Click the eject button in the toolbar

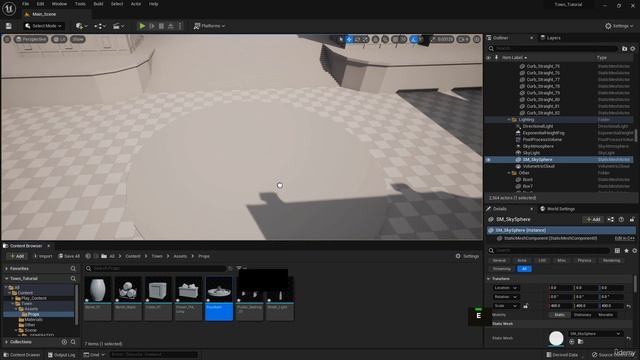[x=171, y=26]
